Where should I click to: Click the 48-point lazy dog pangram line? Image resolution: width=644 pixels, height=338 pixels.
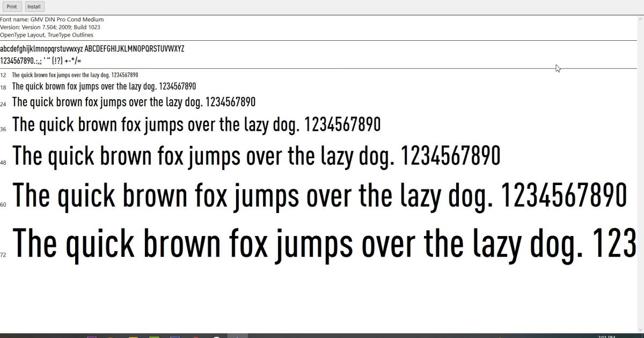(x=256, y=155)
